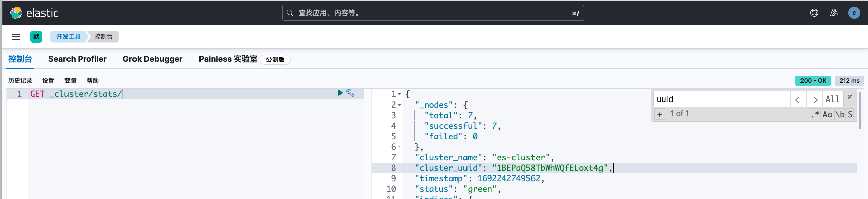Close the uuid search box
868x199 pixels.
click(850, 97)
